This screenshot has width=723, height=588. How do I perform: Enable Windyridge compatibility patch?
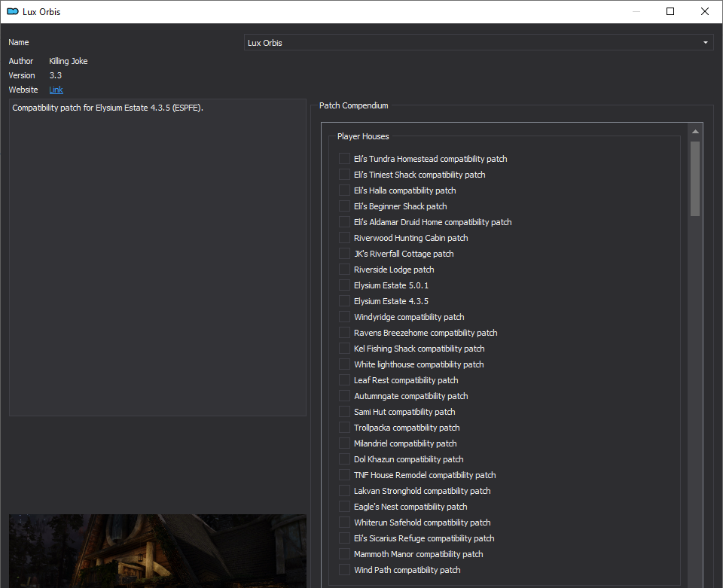coord(344,316)
